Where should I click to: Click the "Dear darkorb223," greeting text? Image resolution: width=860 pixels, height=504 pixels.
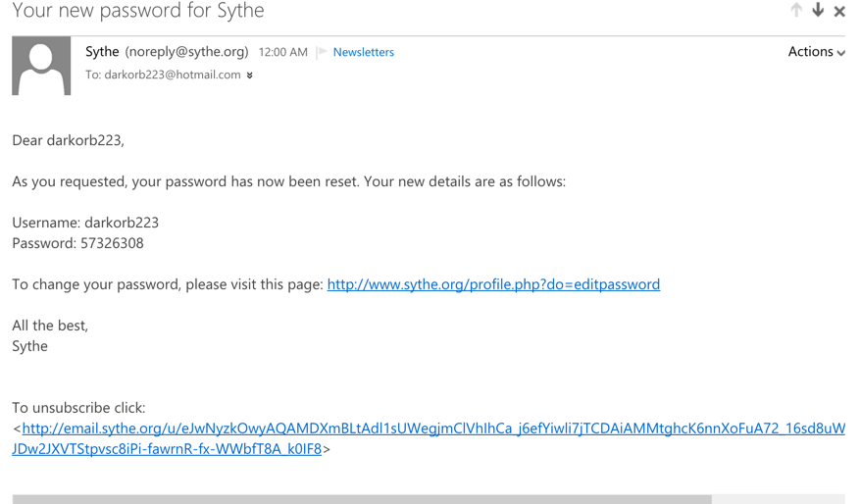[x=68, y=140]
